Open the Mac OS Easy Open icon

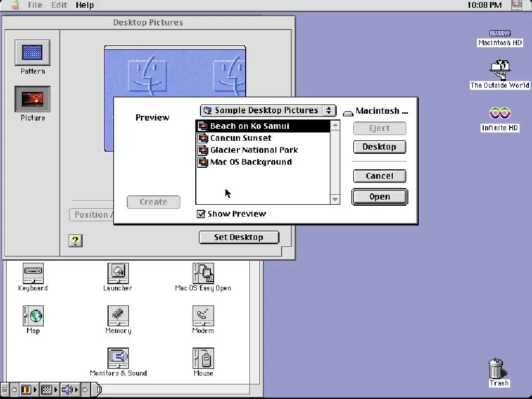203,273
